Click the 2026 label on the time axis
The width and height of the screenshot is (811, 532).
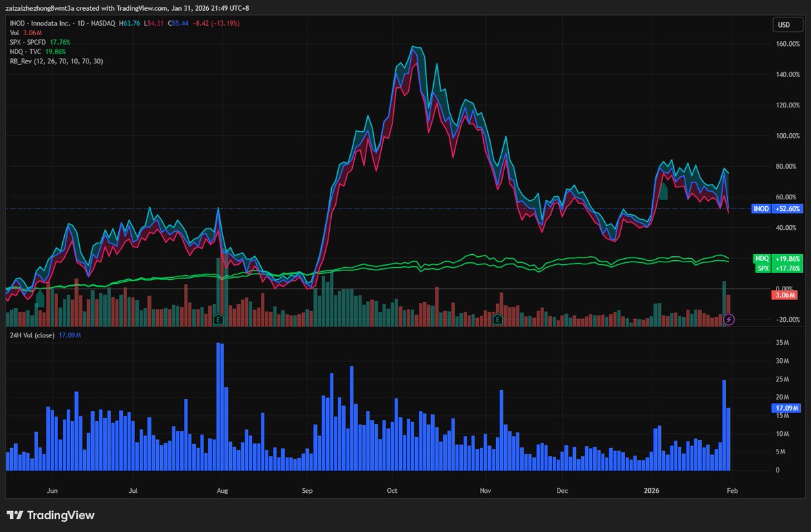click(x=653, y=491)
